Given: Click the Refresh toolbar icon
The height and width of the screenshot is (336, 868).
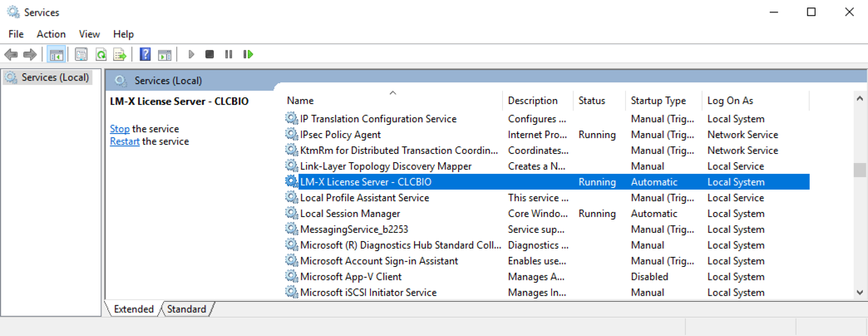Looking at the screenshot, I should point(101,54).
